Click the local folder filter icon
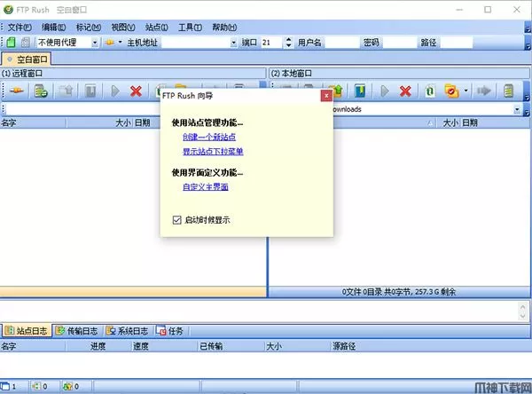532x394 pixels. point(451,91)
